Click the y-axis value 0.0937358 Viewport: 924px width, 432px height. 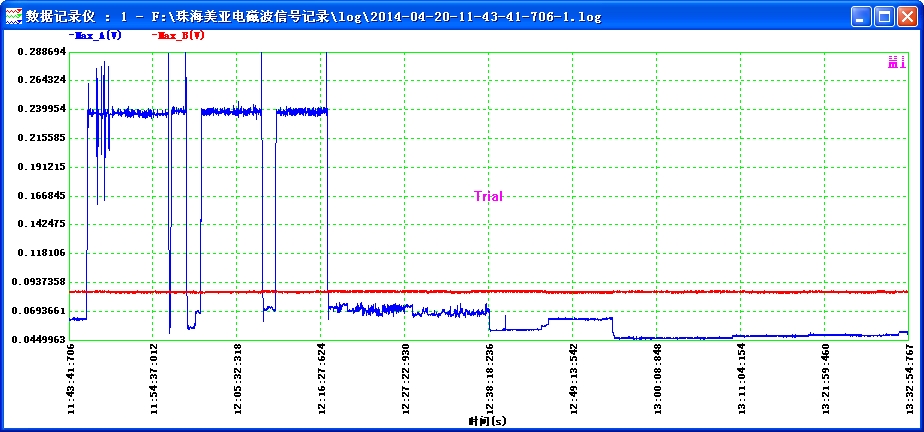[x=39, y=282]
